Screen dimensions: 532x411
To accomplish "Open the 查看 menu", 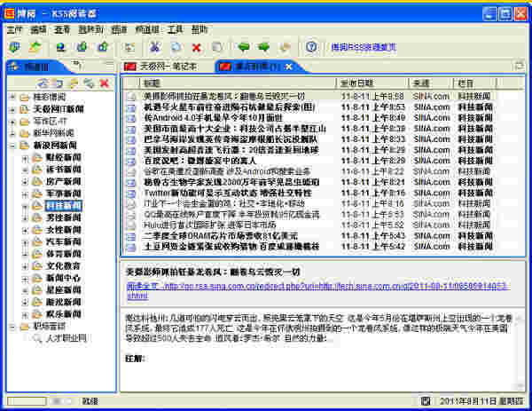I will click(x=62, y=29).
